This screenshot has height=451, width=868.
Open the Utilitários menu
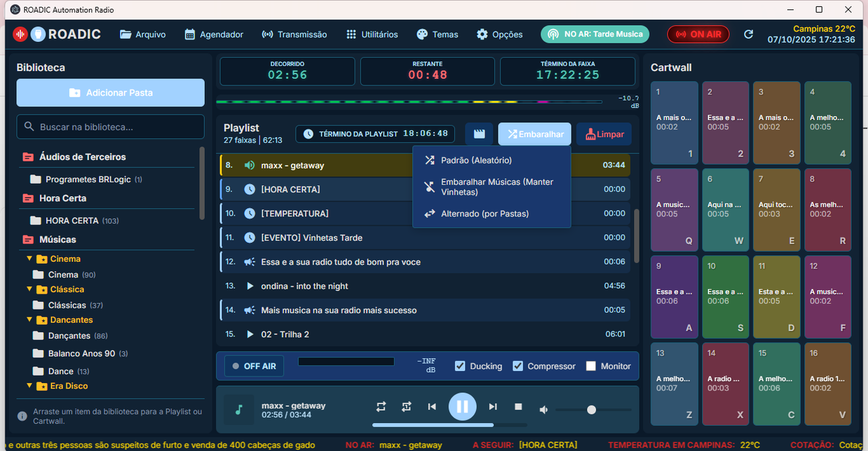click(x=372, y=34)
